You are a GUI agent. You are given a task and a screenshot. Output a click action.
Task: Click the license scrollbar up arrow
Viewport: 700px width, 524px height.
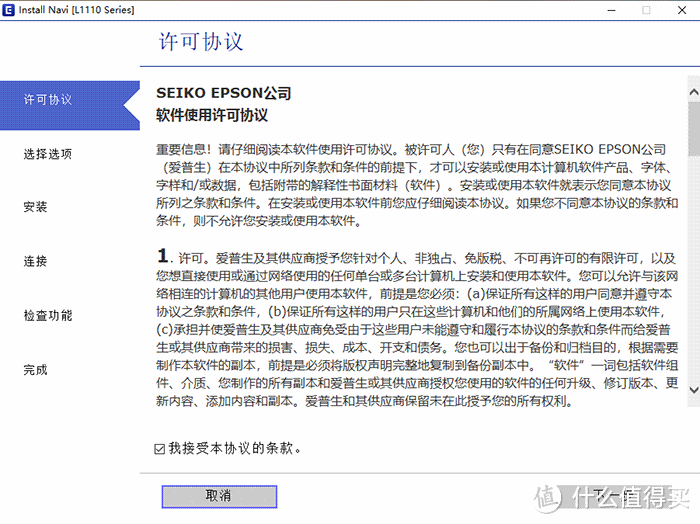[x=694, y=92]
